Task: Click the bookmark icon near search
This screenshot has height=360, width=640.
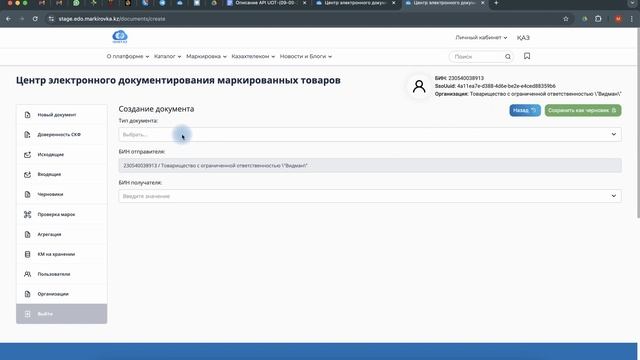Action: (x=527, y=56)
